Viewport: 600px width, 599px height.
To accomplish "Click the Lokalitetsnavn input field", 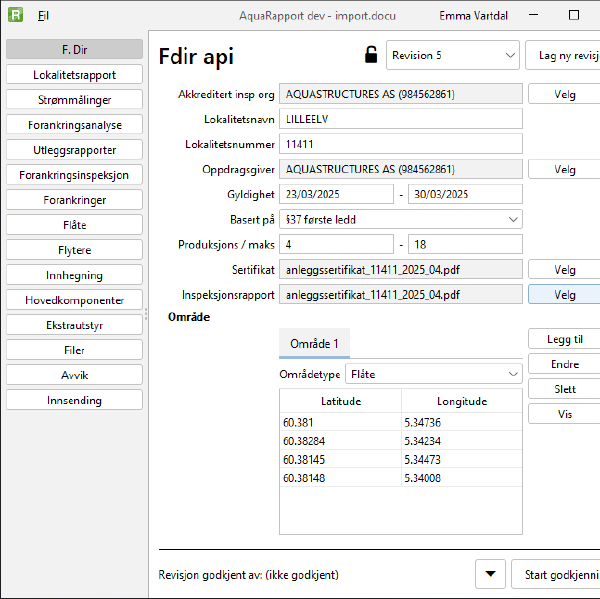I will coord(400,119).
